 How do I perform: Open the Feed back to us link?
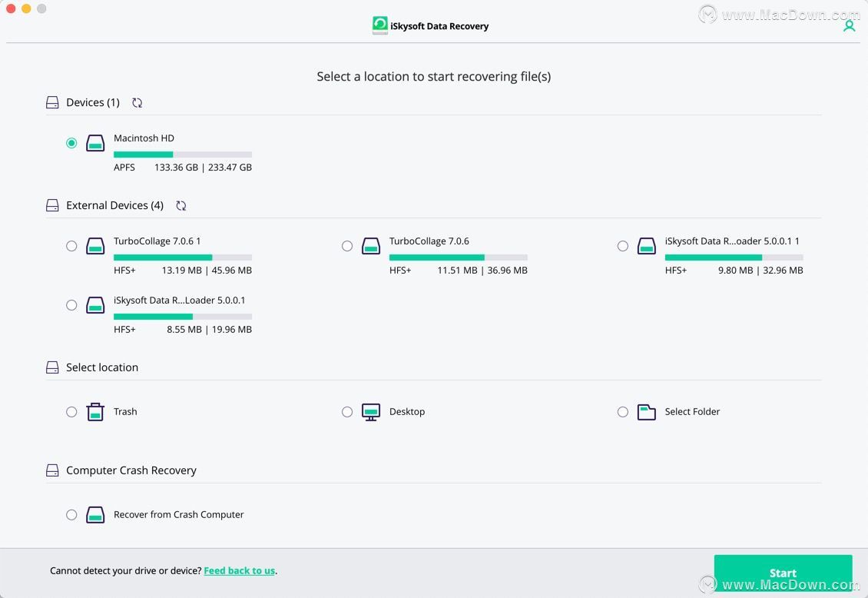coord(239,571)
